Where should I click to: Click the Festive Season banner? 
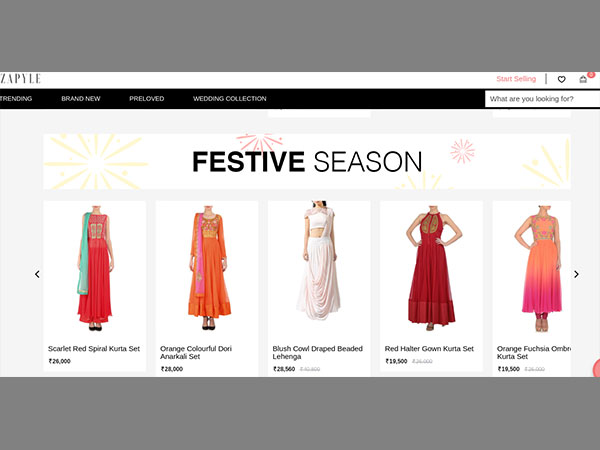[x=307, y=161]
